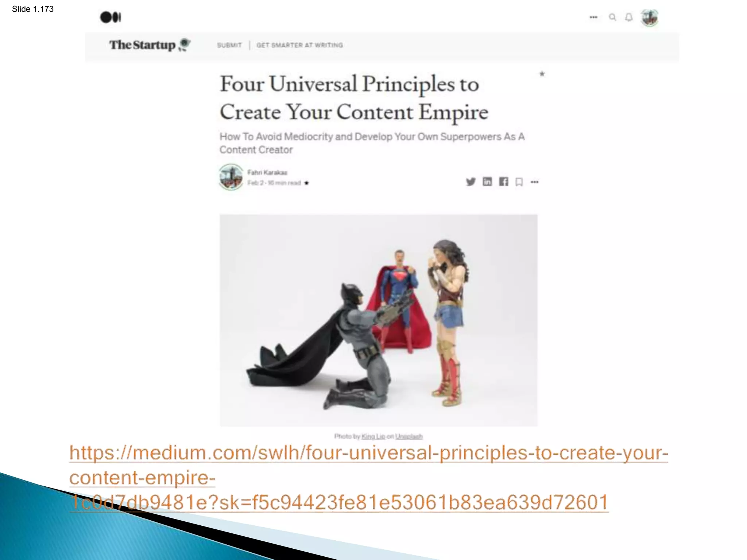The image size is (747, 560).
Task: Open the King Lip photographer link
Action: pos(373,436)
